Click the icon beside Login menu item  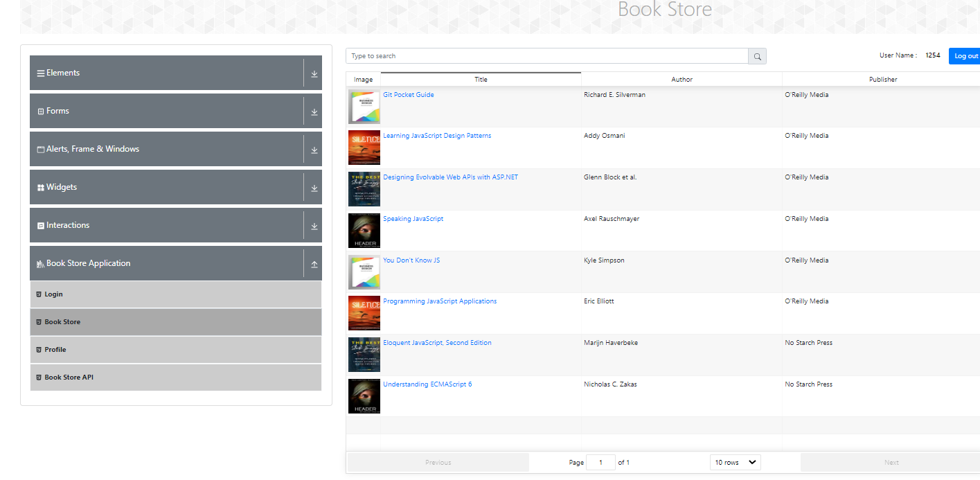39,294
